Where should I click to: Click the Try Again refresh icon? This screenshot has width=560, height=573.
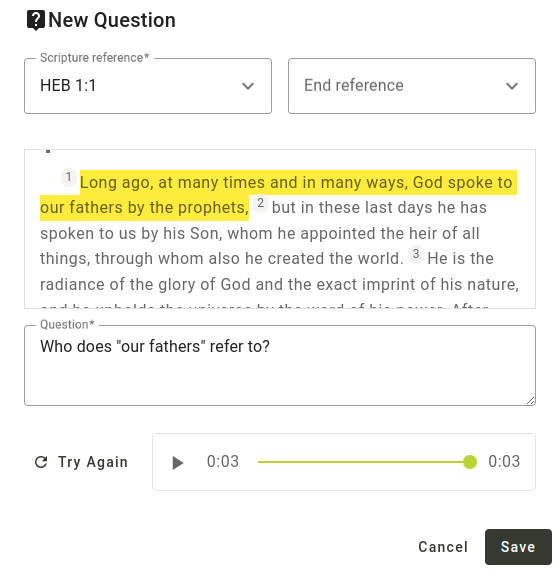click(41, 462)
